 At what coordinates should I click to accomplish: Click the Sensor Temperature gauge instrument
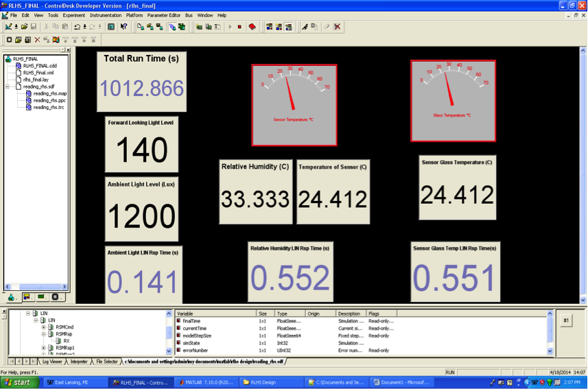pos(294,105)
